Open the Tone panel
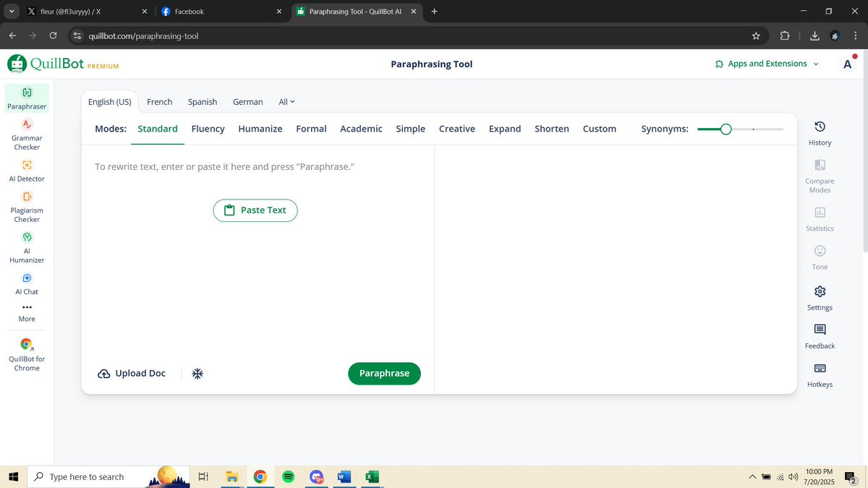The image size is (868, 488). (820, 257)
